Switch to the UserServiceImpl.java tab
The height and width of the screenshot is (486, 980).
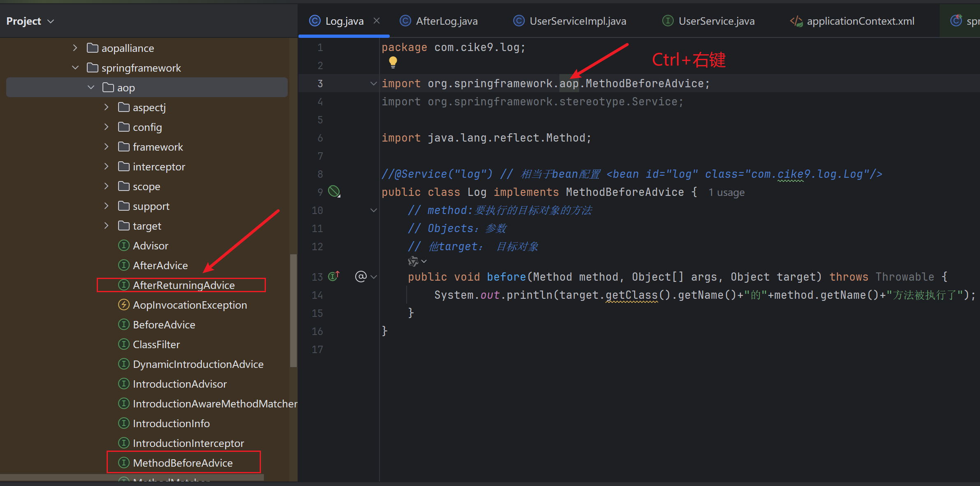pyautogui.click(x=570, y=21)
